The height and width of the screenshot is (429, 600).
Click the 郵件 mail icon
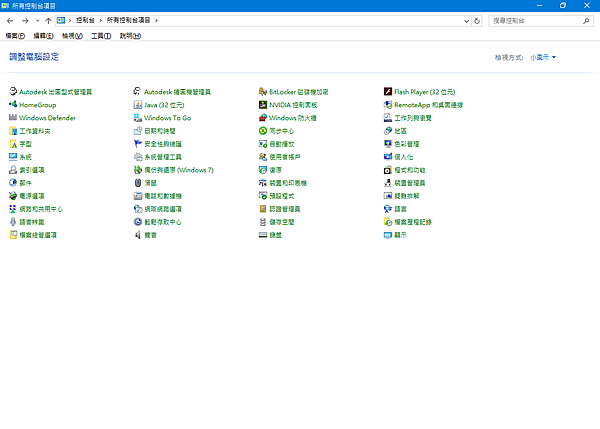(x=13, y=183)
